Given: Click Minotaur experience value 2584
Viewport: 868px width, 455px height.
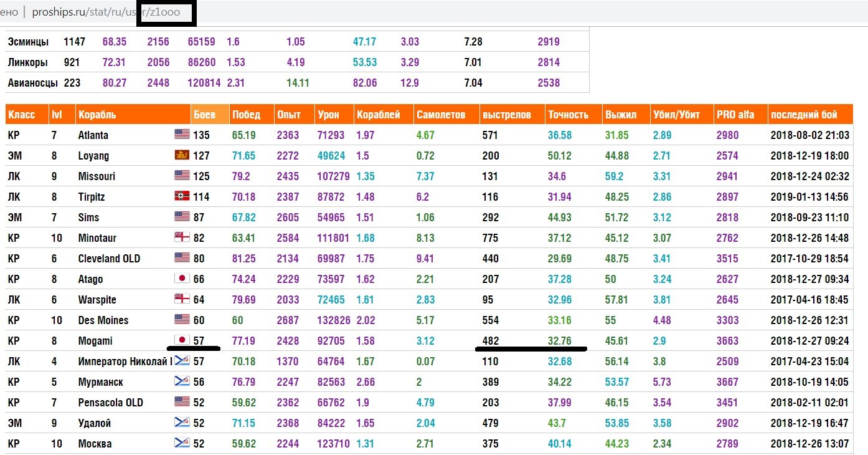Looking at the screenshot, I should click(x=288, y=238).
